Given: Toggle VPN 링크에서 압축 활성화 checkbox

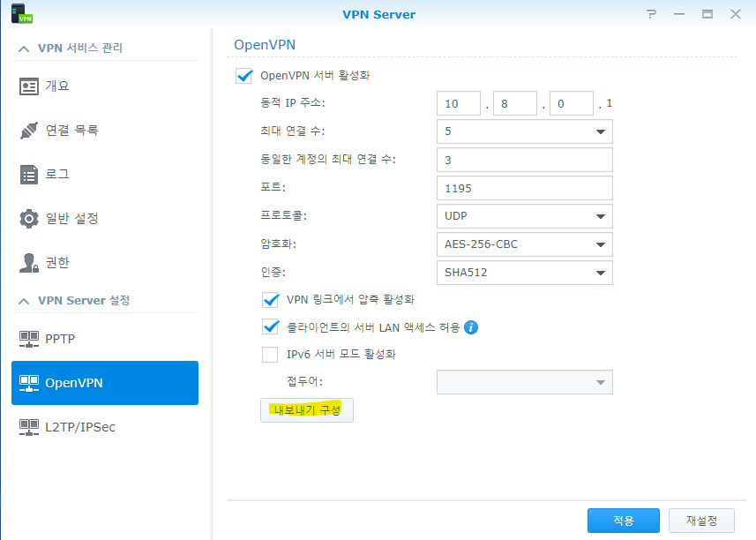Looking at the screenshot, I should click(x=271, y=300).
